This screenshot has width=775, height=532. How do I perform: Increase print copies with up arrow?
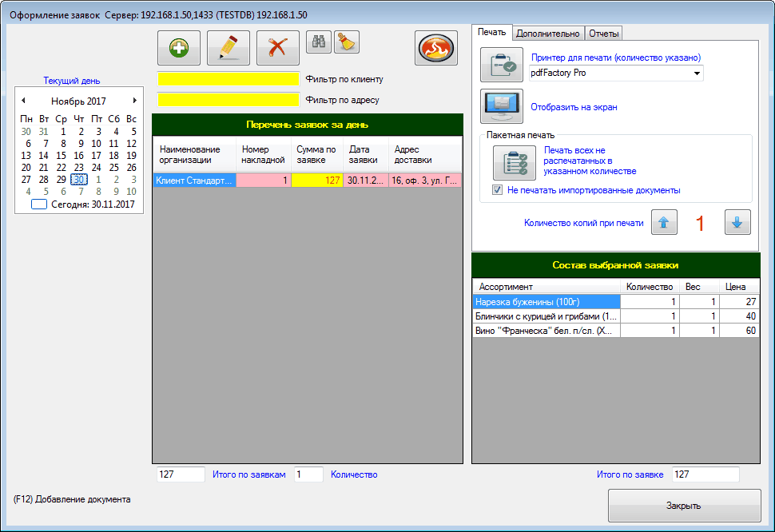click(664, 222)
